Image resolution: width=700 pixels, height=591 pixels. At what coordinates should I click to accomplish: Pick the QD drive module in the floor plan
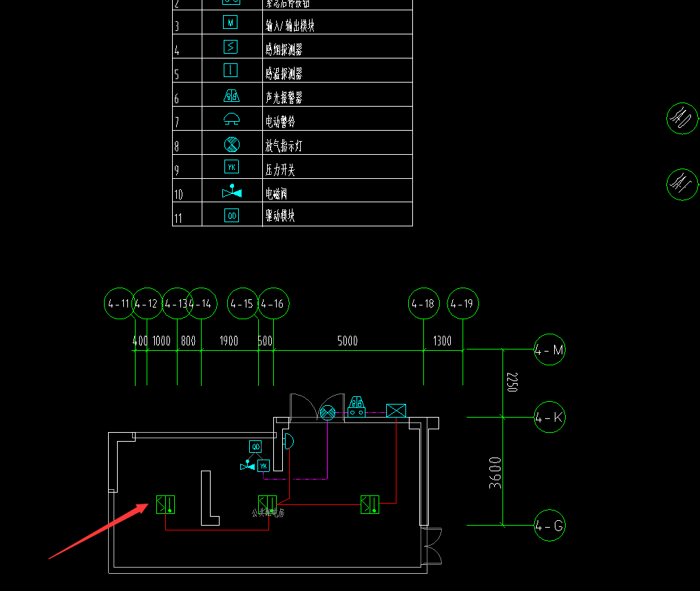click(255, 447)
